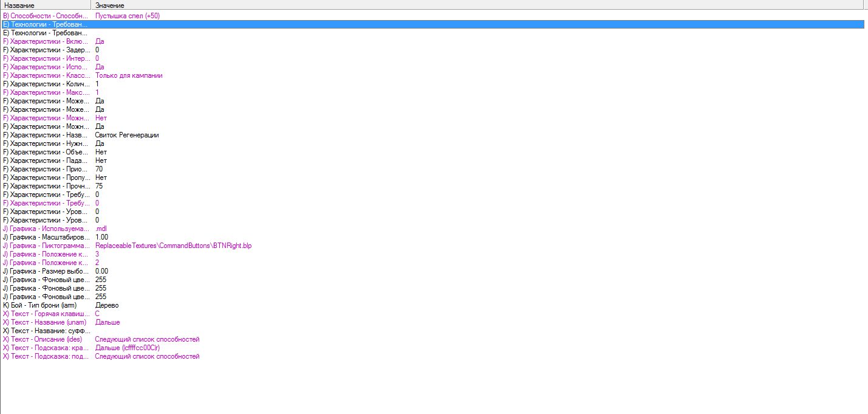The image size is (868, 414).
Task: Select the Пиктограмма BTNRight.blp row
Action: click(432, 246)
